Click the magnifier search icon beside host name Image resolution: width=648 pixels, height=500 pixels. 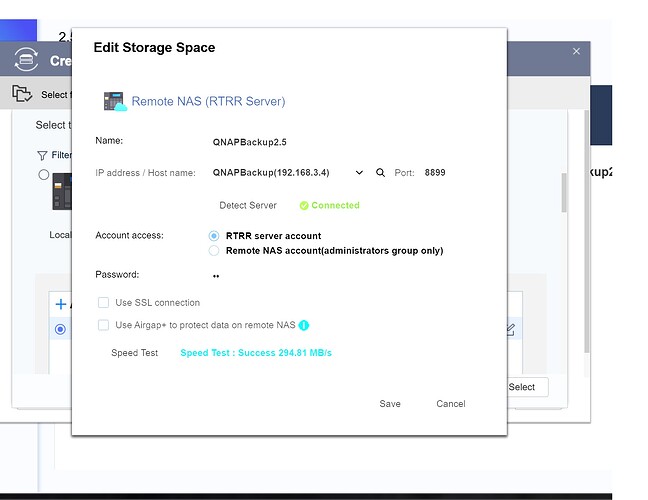coord(381,173)
